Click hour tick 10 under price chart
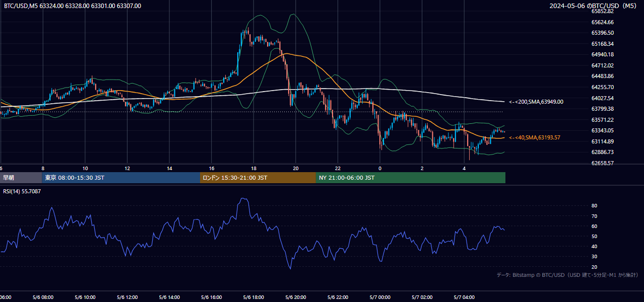644x302 pixels. point(85,168)
